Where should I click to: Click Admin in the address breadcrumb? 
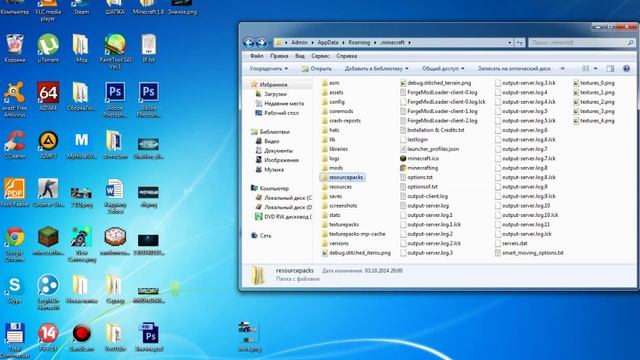(299, 42)
